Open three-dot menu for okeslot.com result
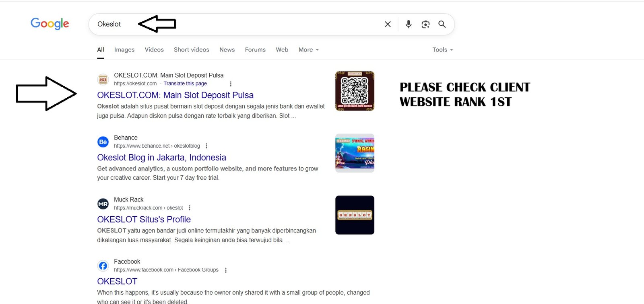Image resolution: width=644 pixels, height=304 pixels. click(x=231, y=84)
